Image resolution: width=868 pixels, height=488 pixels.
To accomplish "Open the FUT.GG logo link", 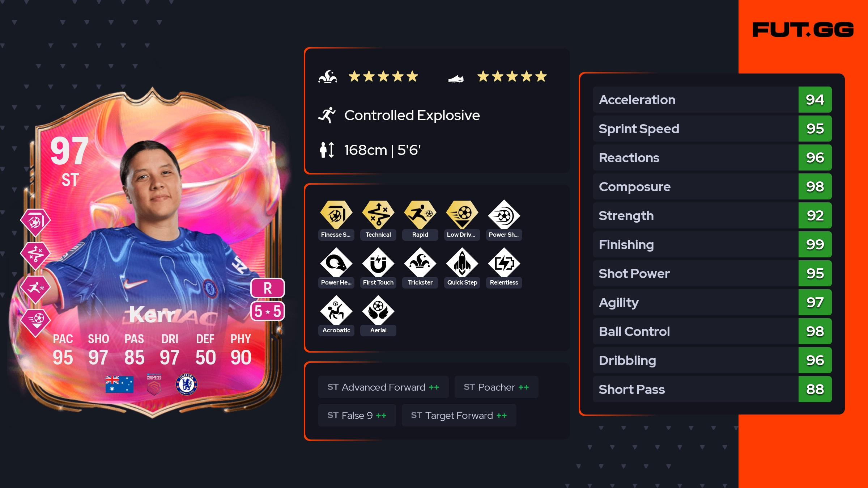I will tap(803, 29).
